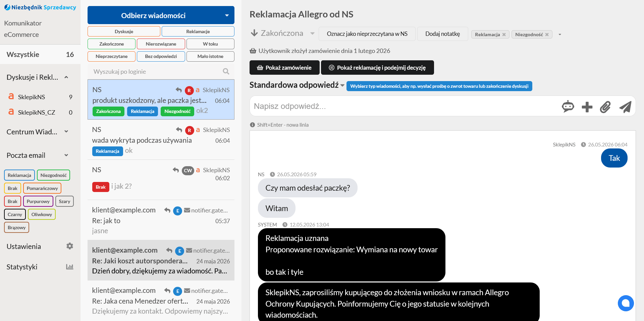The width and height of the screenshot is (644, 321).
Task: Remove the Niezgodność tag with its x
Action: click(x=547, y=35)
